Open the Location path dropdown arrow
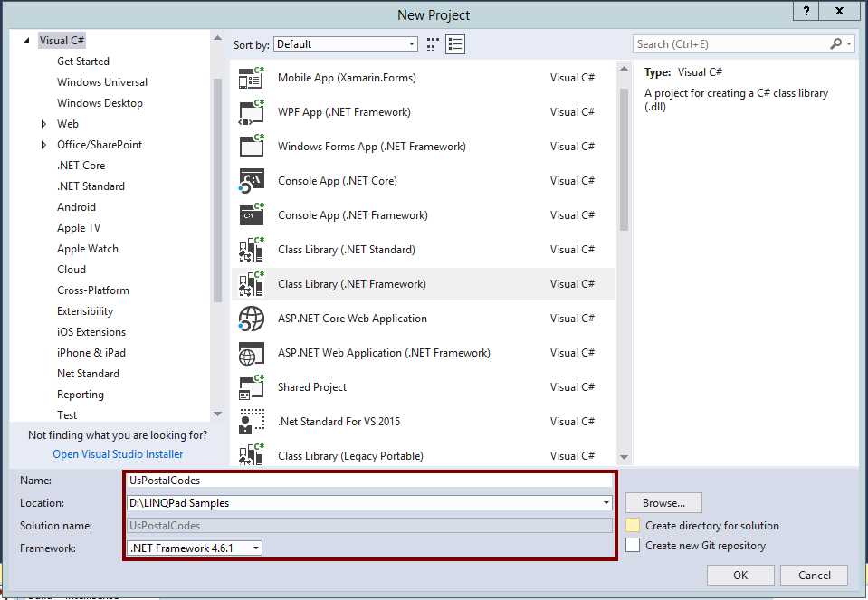The height and width of the screenshot is (600, 868). (x=606, y=503)
